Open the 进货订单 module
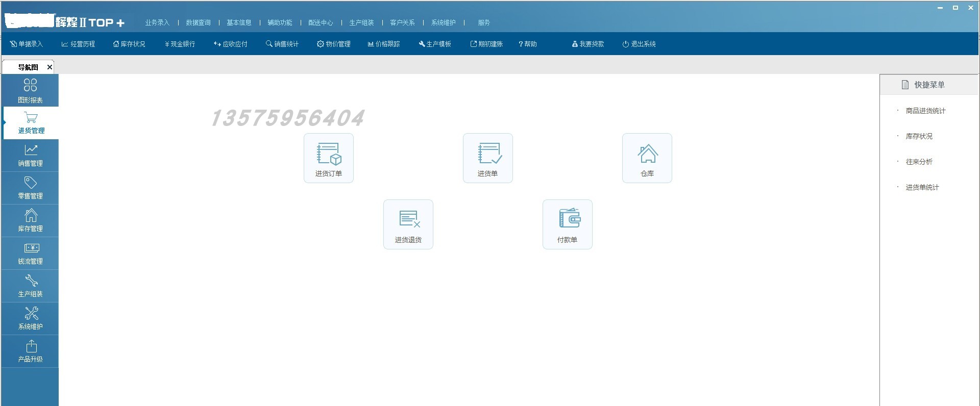 (x=329, y=158)
